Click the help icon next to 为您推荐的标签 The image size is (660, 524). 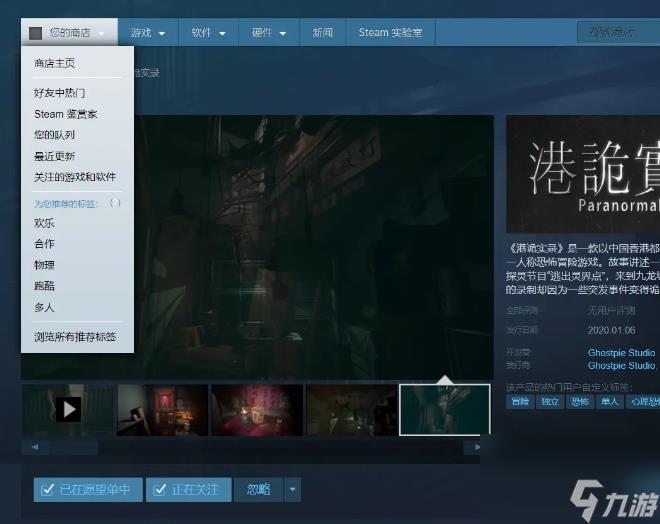115,203
